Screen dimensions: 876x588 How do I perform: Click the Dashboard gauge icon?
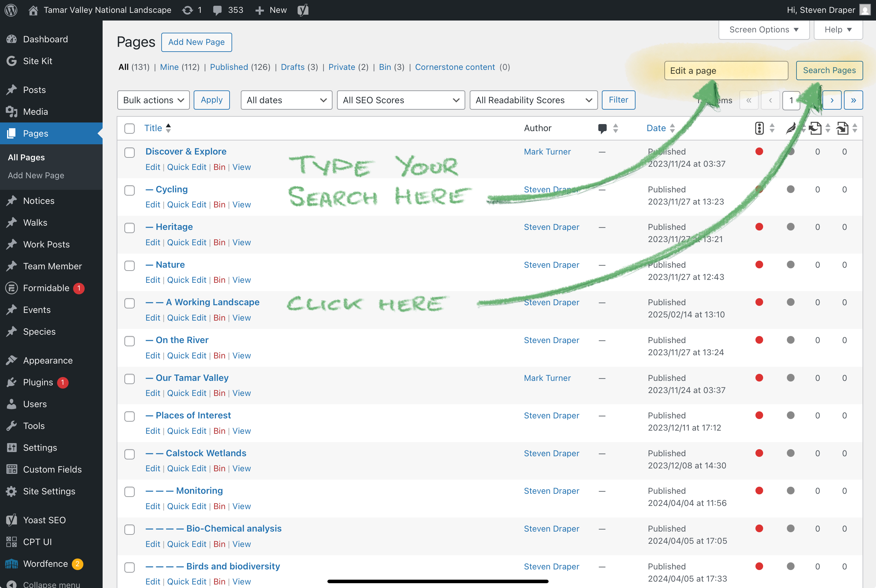click(12, 39)
